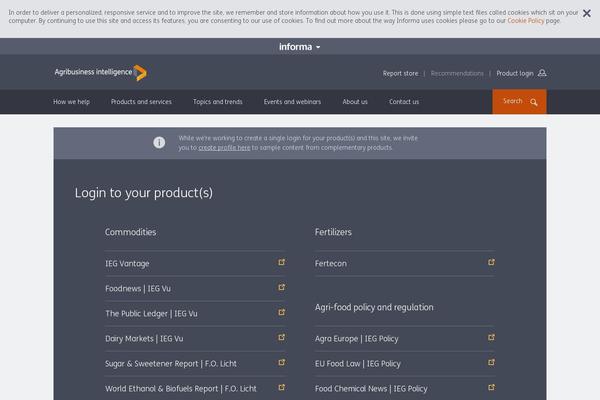Open the Contact us menu

point(404,102)
